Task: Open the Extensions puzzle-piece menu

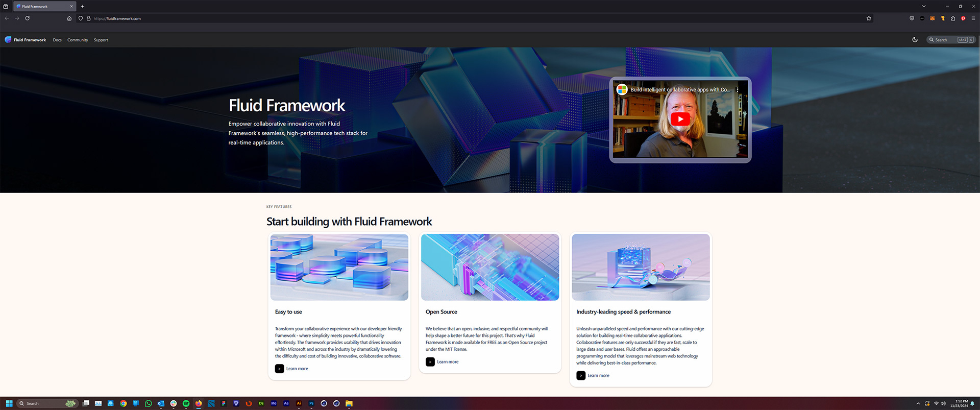Action: pyautogui.click(x=953, y=18)
